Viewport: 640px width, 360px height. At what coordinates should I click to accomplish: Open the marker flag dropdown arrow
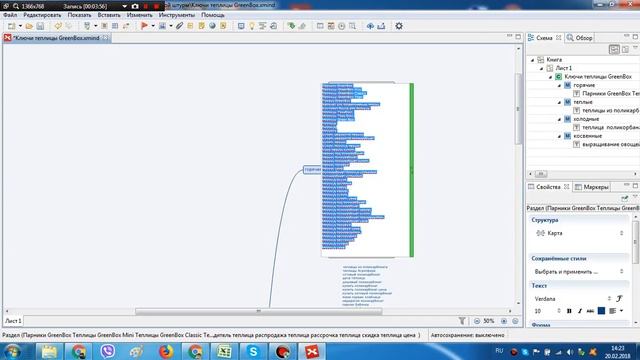153,26
